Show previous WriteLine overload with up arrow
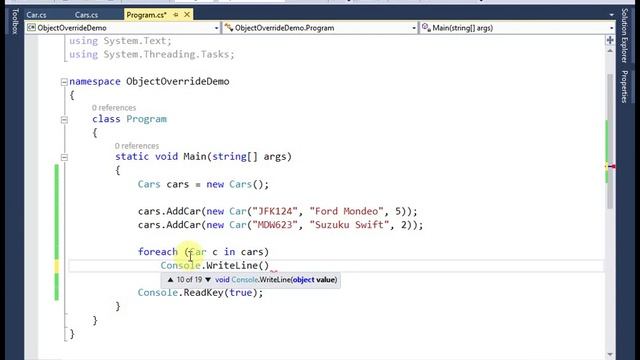 coord(171,280)
